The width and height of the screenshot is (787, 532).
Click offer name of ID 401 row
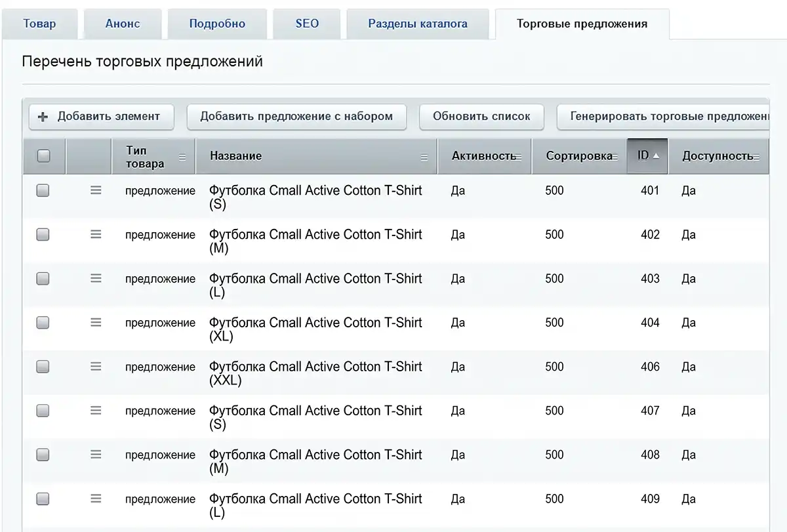(x=315, y=191)
